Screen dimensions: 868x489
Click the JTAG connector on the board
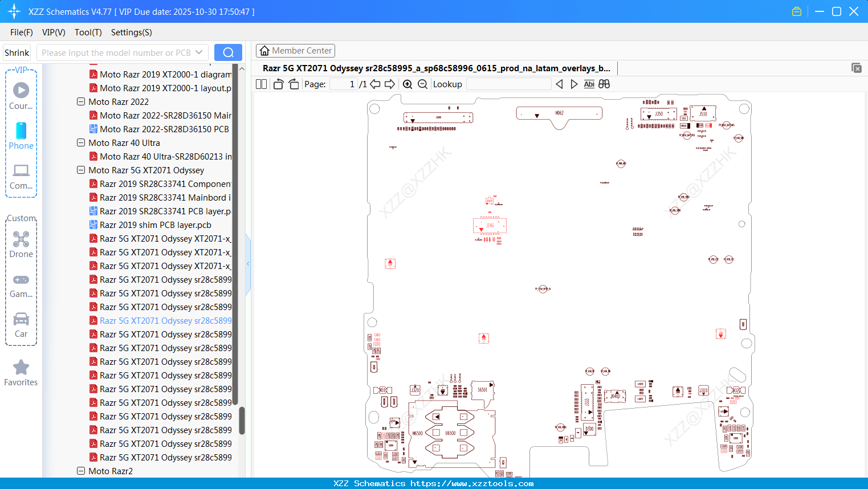point(490,226)
